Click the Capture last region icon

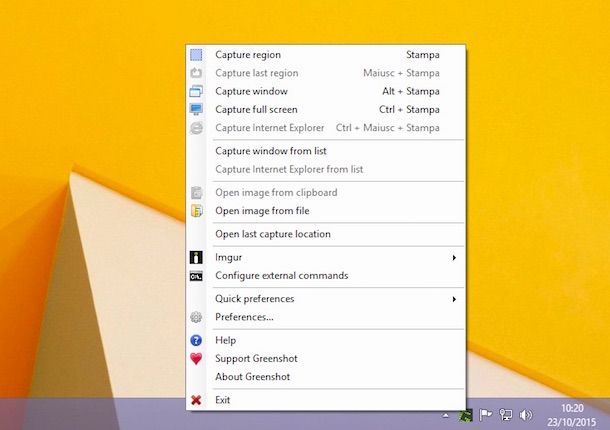196,73
